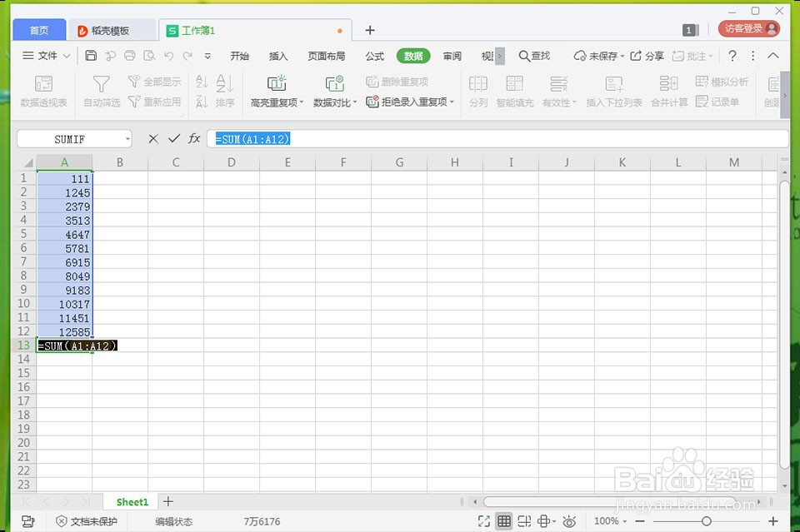800x532 pixels.
Task: Switch to the 稻壳模板 template tab
Action: click(110, 31)
